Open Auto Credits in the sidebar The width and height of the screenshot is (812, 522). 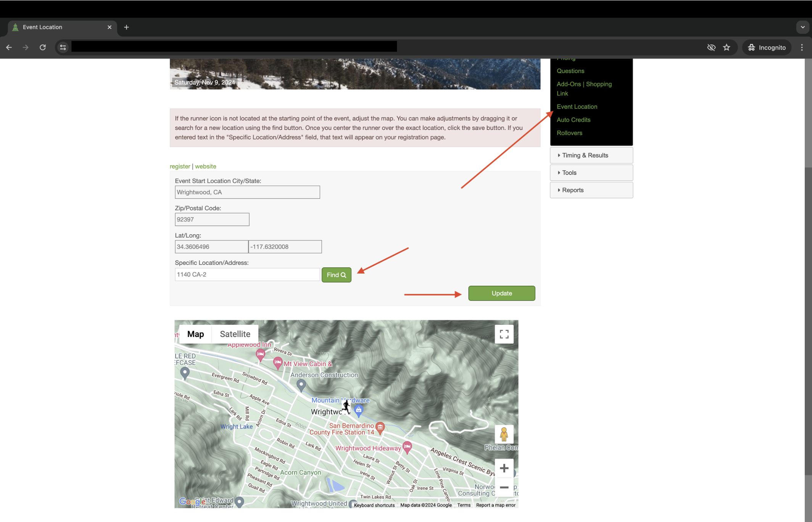tap(574, 120)
